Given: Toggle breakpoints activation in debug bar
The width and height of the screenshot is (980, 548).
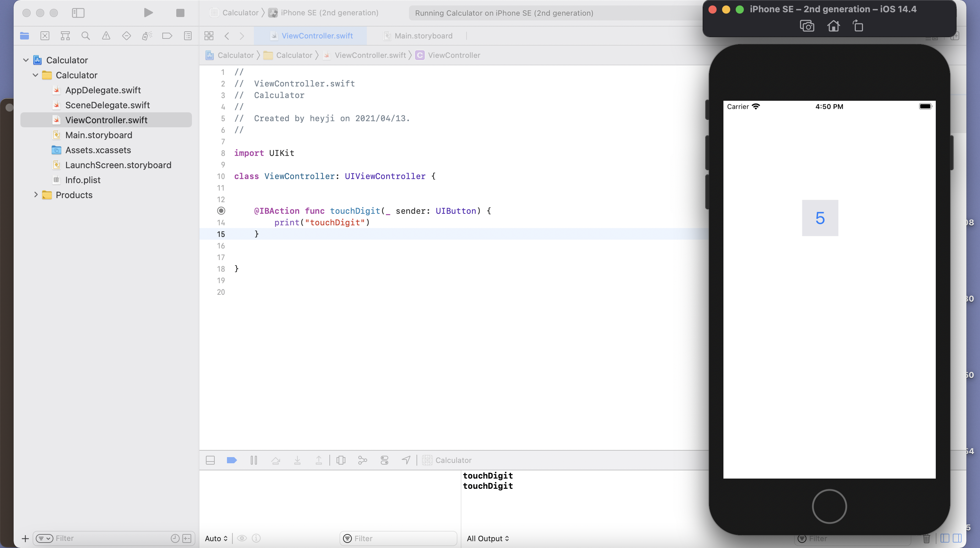Looking at the screenshot, I should (232, 460).
